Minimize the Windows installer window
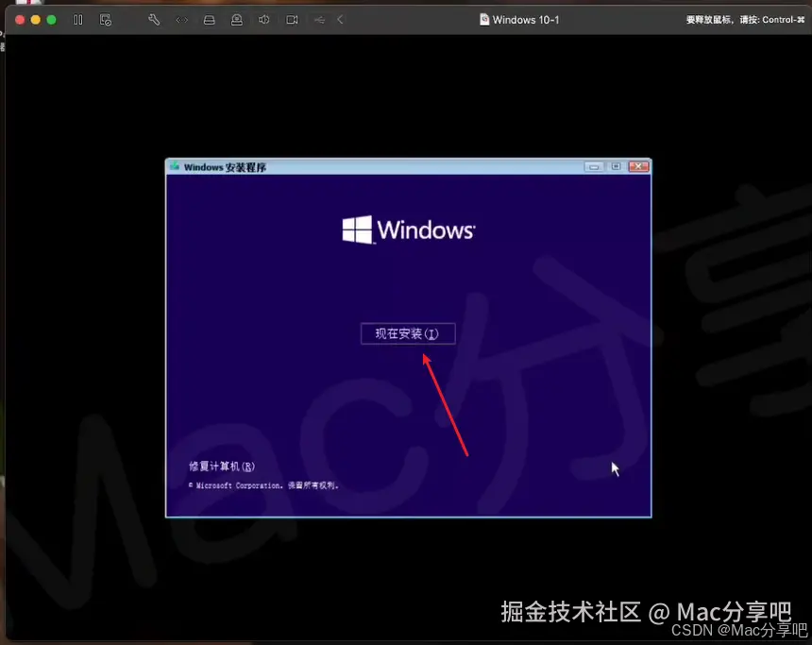The height and width of the screenshot is (645, 812). point(593,165)
